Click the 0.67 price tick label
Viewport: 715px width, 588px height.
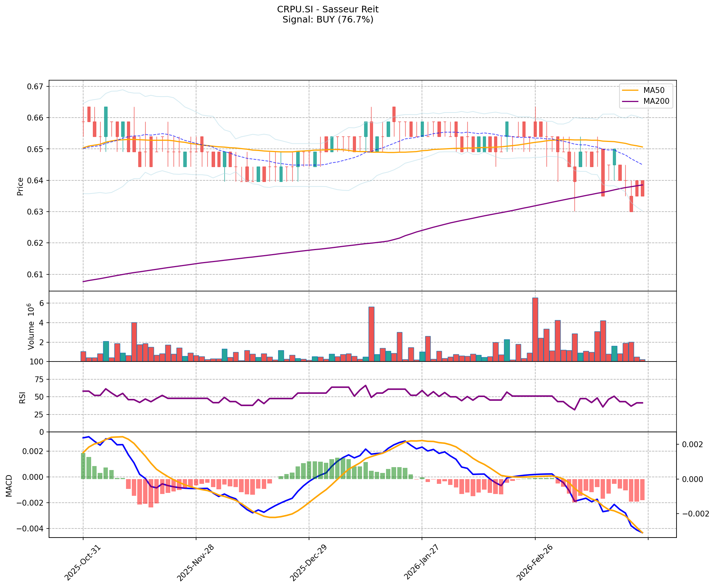point(35,86)
